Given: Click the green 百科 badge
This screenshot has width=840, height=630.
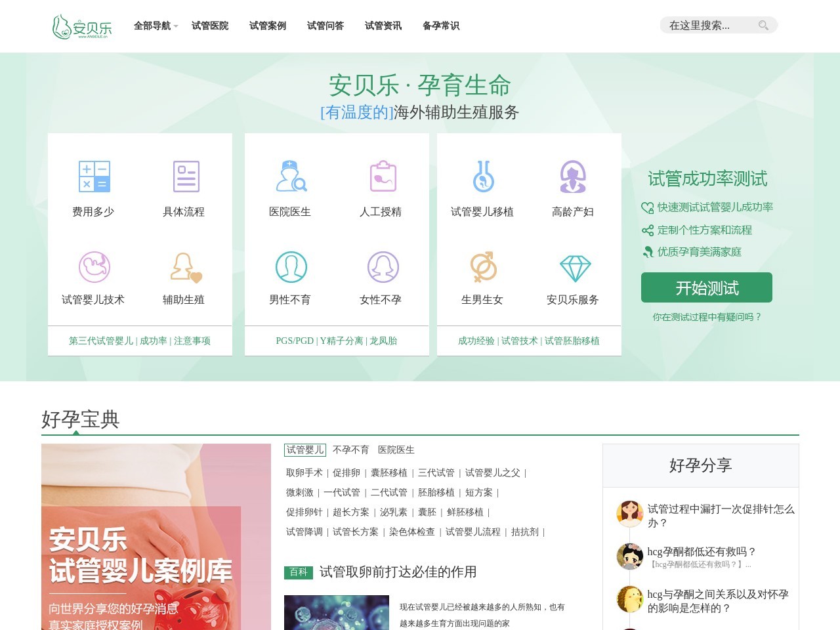Looking at the screenshot, I should coord(299,572).
